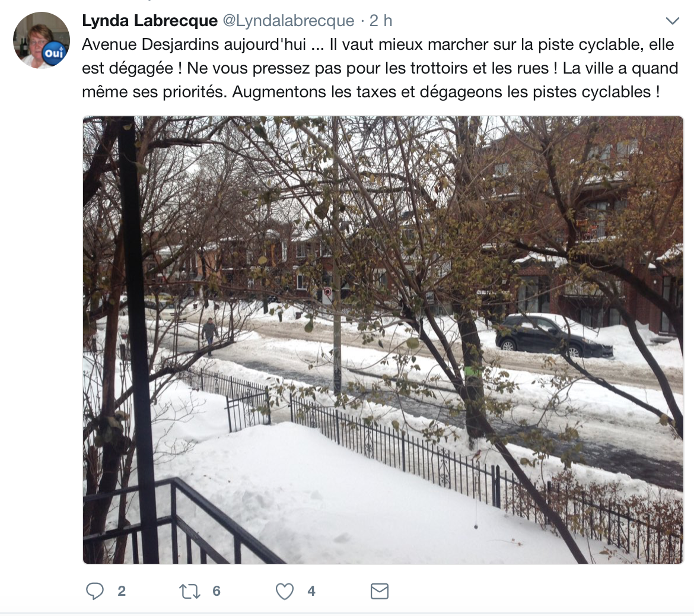Viewport: 694px width, 616px height.
Task: Visit the @Lyndalabrecque handle link
Action: tap(288, 20)
